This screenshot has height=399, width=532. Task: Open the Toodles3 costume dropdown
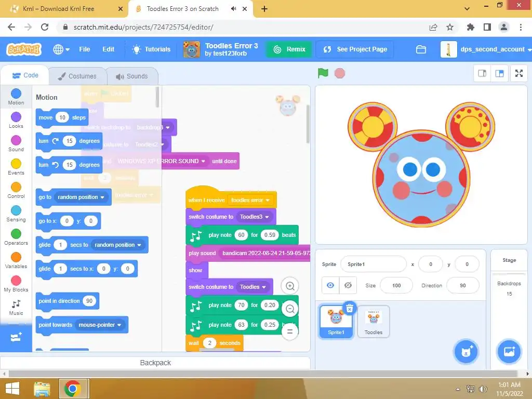(255, 217)
